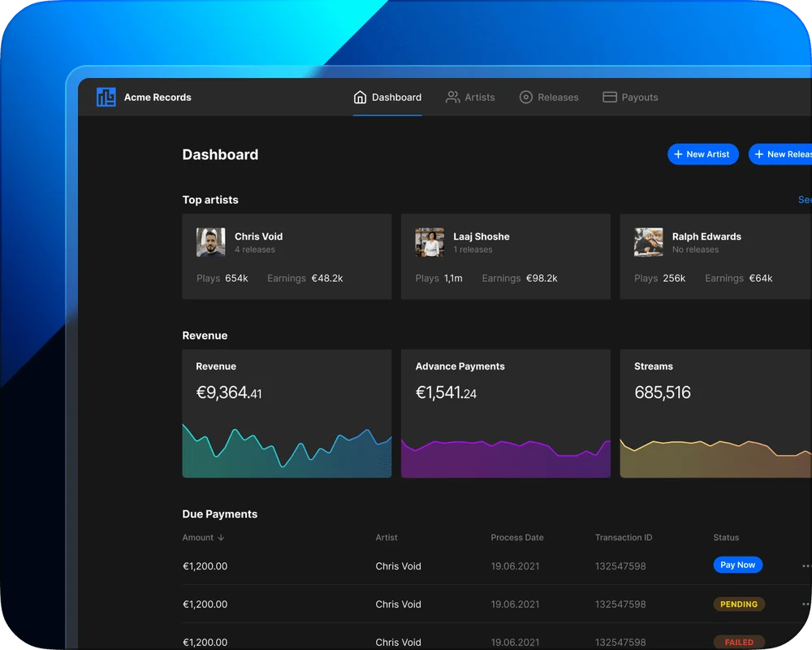Click the '4 releases' label
The image size is (812, 650).
pyautogui.click(x=255, y=249)
